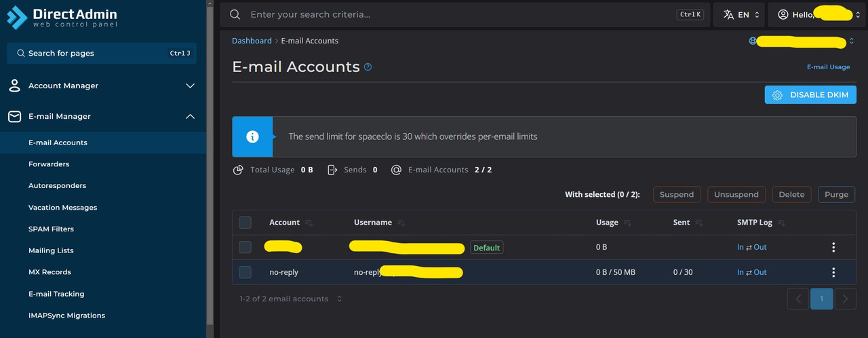Screen dimensions: 868x338
Task: Go to next page arrow
Action: tap(845, 299)
